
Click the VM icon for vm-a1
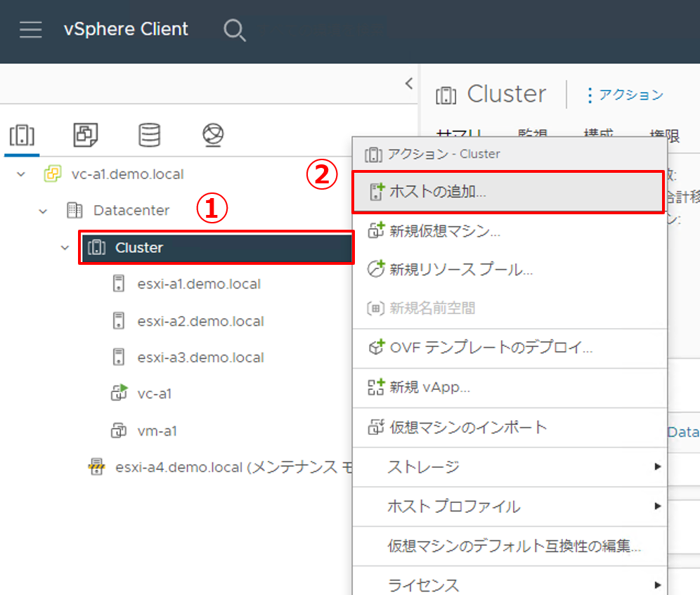point(119,431)
